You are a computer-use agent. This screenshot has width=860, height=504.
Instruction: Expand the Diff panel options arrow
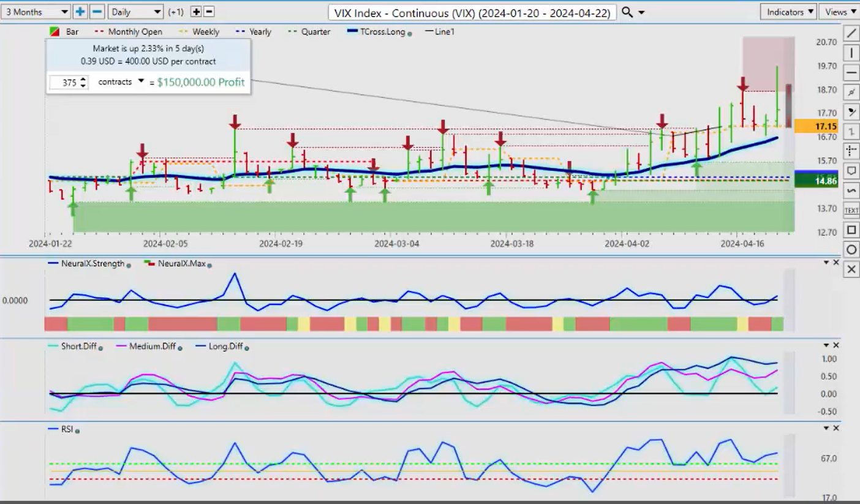pos(826,345)
